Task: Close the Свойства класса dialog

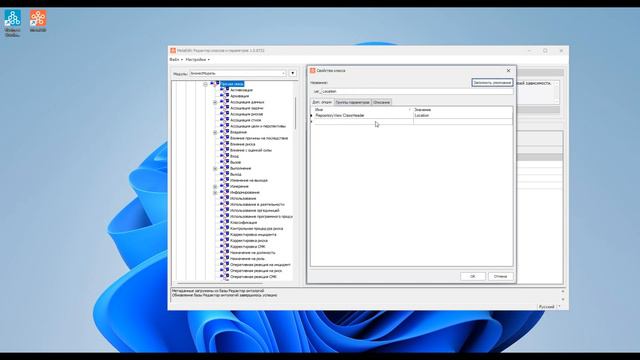Action: point(508,71)
